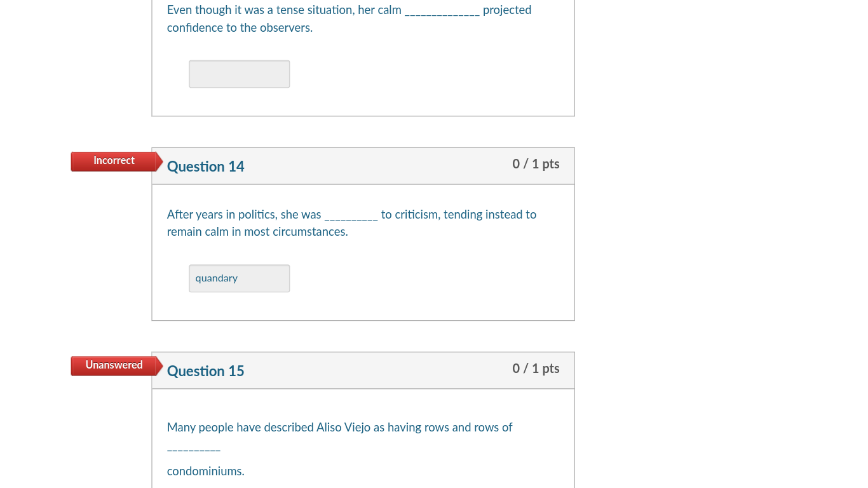
Task: Click the answer box containing "quandary"
Action: pos(239,278)
